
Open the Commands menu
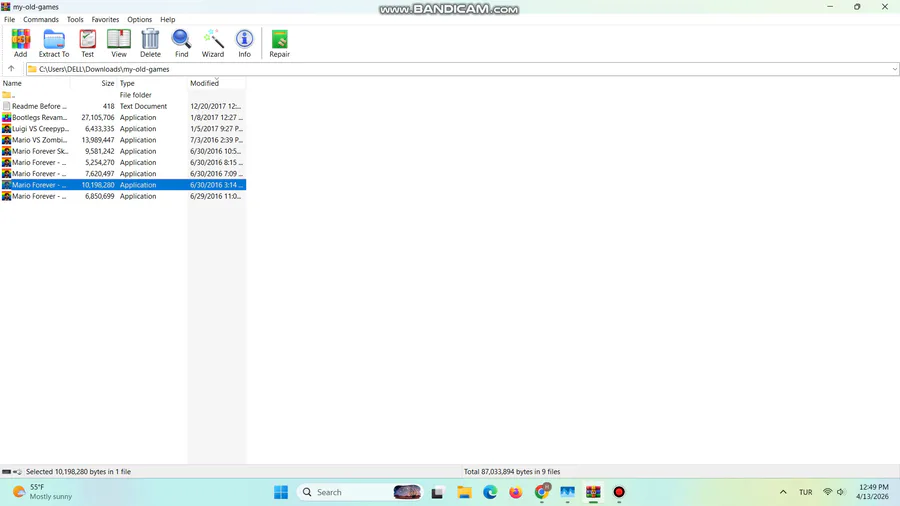click(41, 20)
